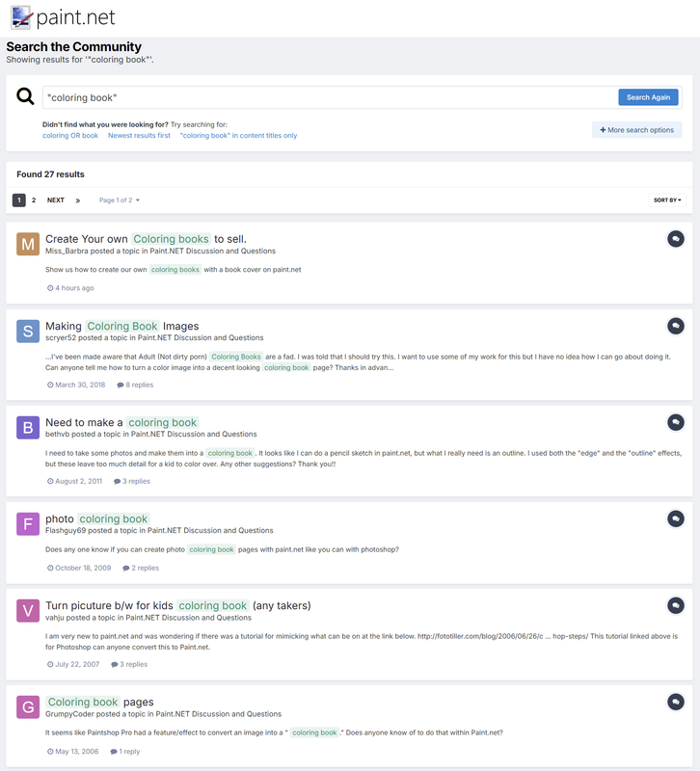The width and height of the screenshot is (700, 771).
Task: Click 'May 13, 2006' timestamp
Action: pyautogui.click(x=73, y=752)
